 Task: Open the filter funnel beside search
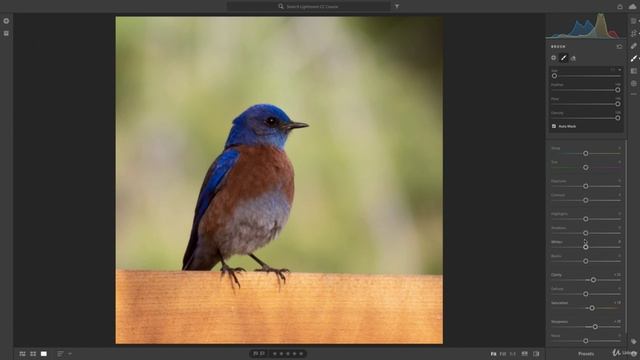point(397,7)
